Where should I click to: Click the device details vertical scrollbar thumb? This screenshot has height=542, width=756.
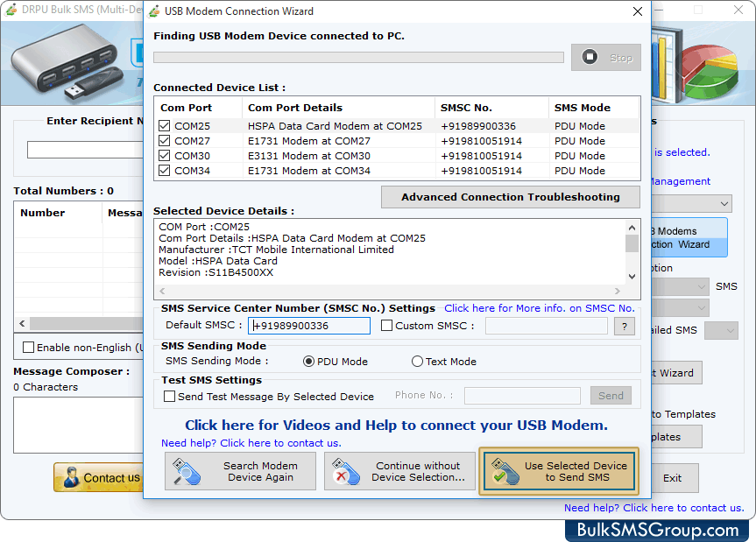[x=632, y=243]
